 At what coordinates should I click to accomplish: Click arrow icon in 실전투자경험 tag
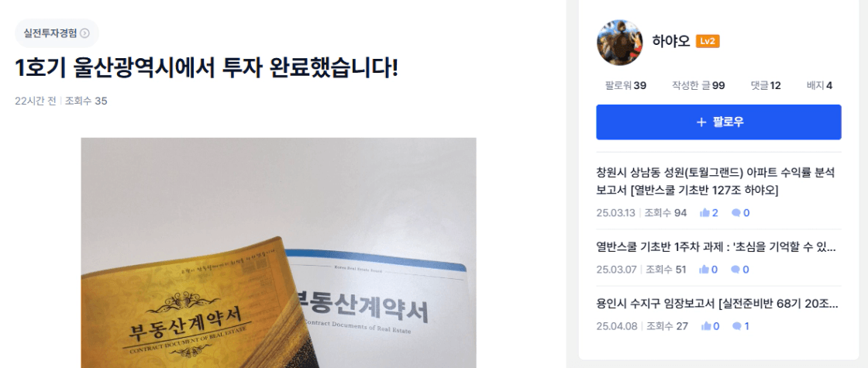point(84,33)
